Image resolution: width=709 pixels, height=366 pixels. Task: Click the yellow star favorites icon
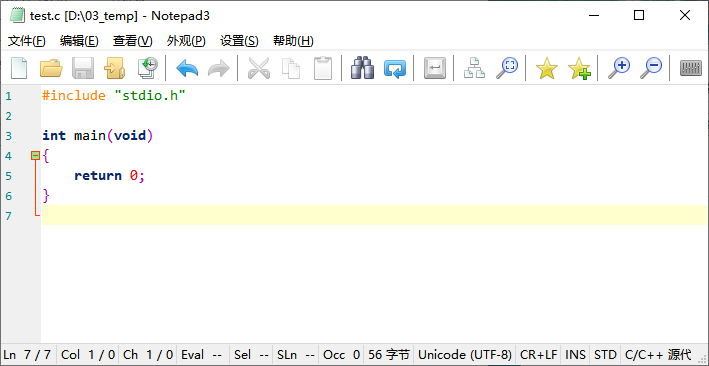coord(547,68)
